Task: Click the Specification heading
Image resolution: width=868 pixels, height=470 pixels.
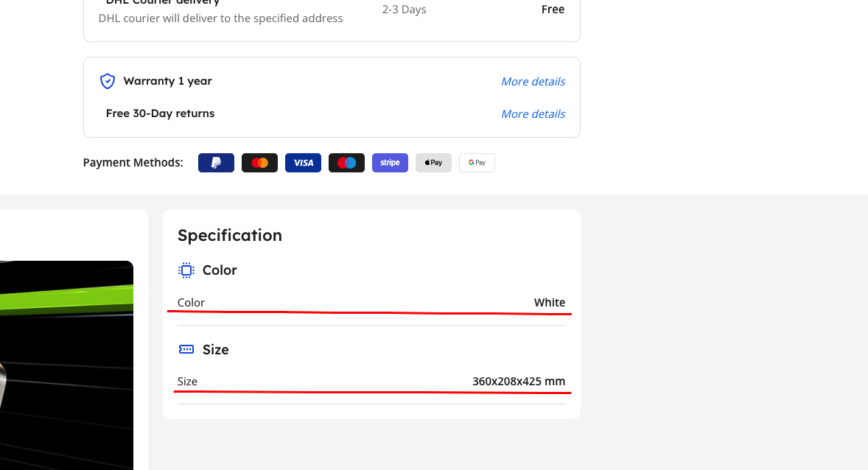Action: tap(230, 235)
